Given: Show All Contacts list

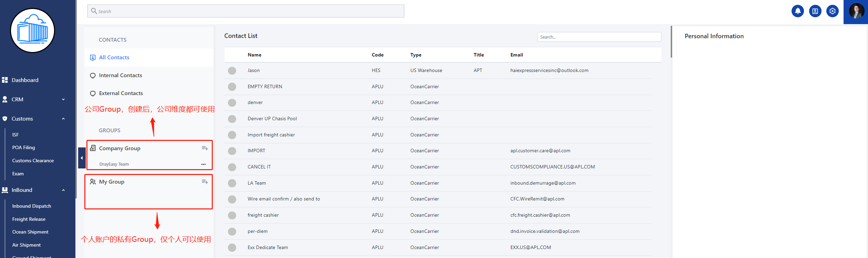Looking at the screenshot, I should tap(114, 58).
